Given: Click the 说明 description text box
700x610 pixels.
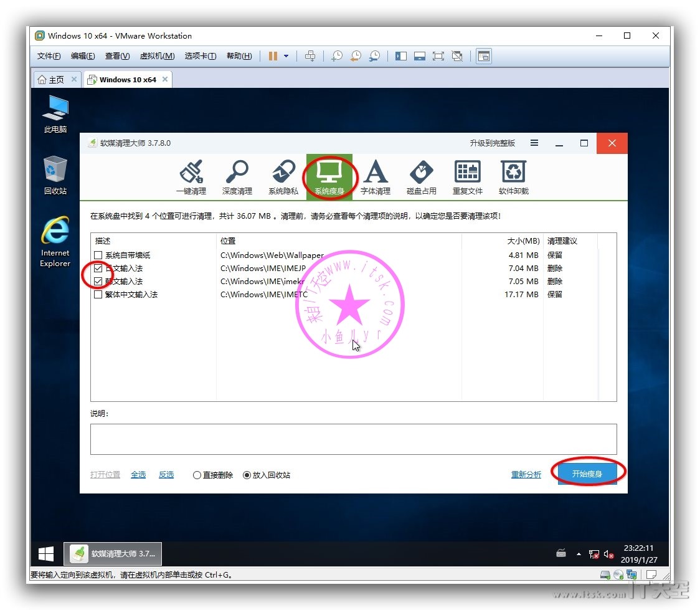Looking at the screenshot, I should tap(353, 439).
